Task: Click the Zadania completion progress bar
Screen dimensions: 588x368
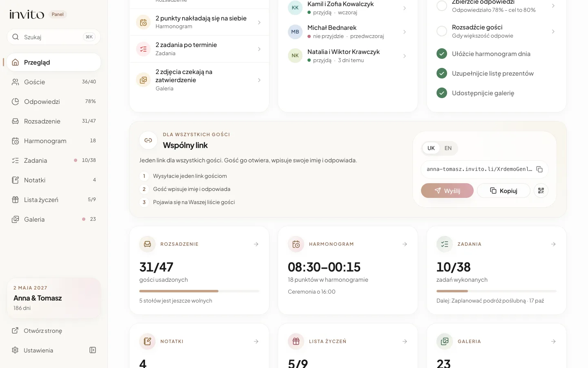Action: click(497, 291)
